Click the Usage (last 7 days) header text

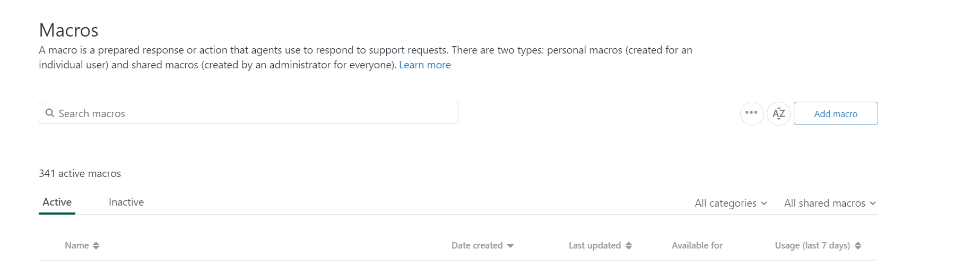coord(812,245)
